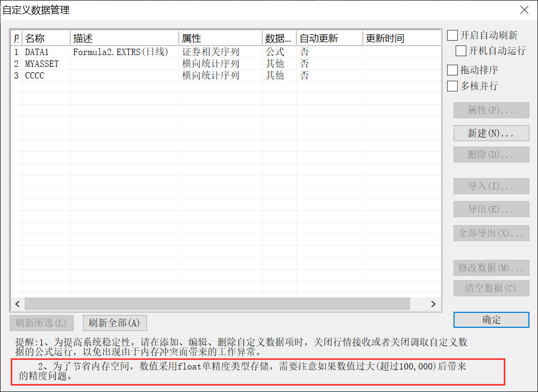Click the 自动更新 column header
The height and width of the screenshot is (392, 538).
(329, 38)
